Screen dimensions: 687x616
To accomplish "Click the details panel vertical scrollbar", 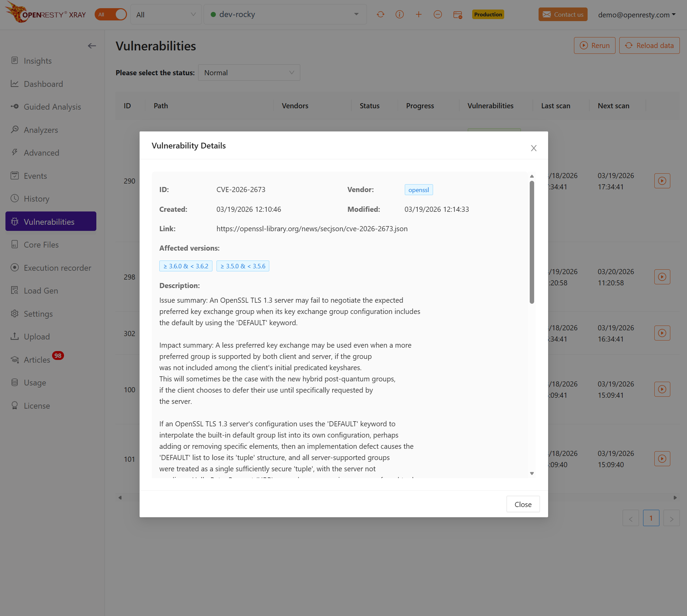I will pos(532,242).
